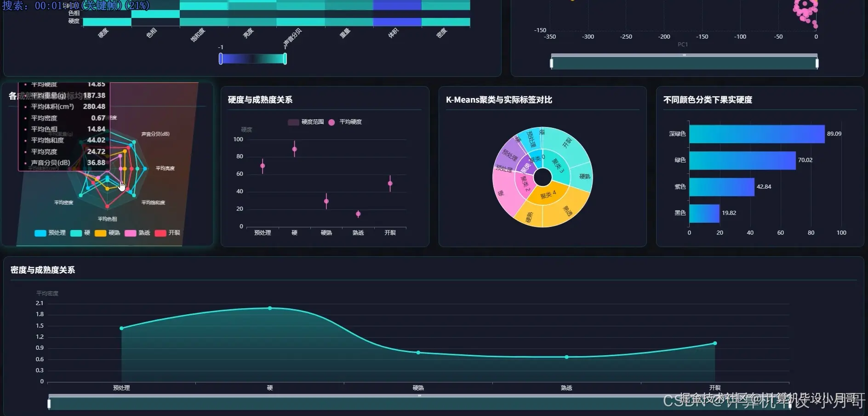Viewport: 868px width, 416px height.
Task: Click the density line point above 预处理
Action: tap(121, 328)
